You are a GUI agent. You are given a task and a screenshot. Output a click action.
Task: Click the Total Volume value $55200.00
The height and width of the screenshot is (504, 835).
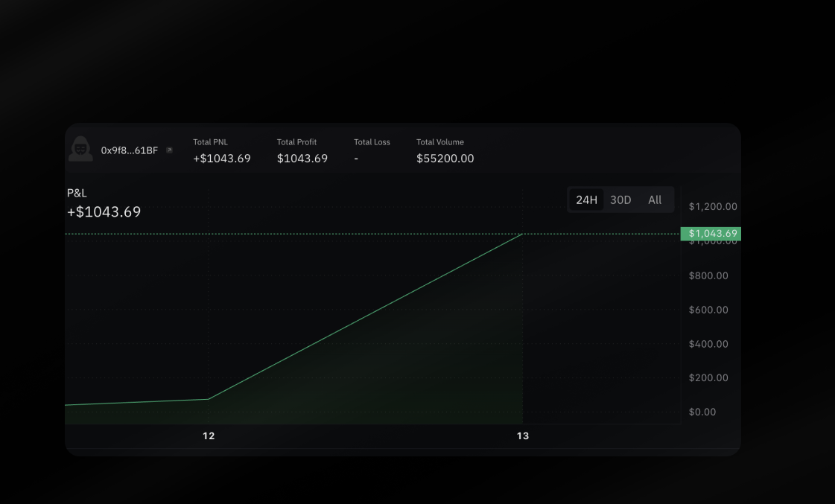tap(445, 158)
